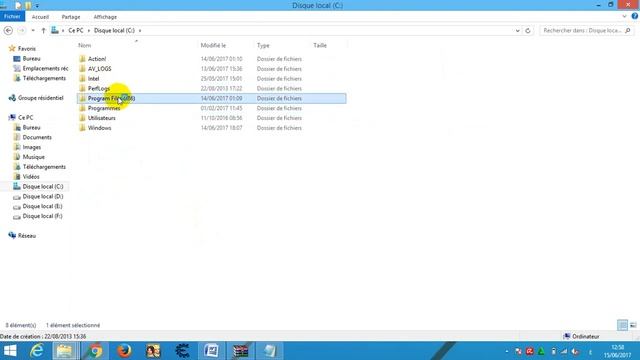The width and height of the screenshot is (640, 360).
Task: Launch Firefox from the taskbar
Action: pos(124,351)
